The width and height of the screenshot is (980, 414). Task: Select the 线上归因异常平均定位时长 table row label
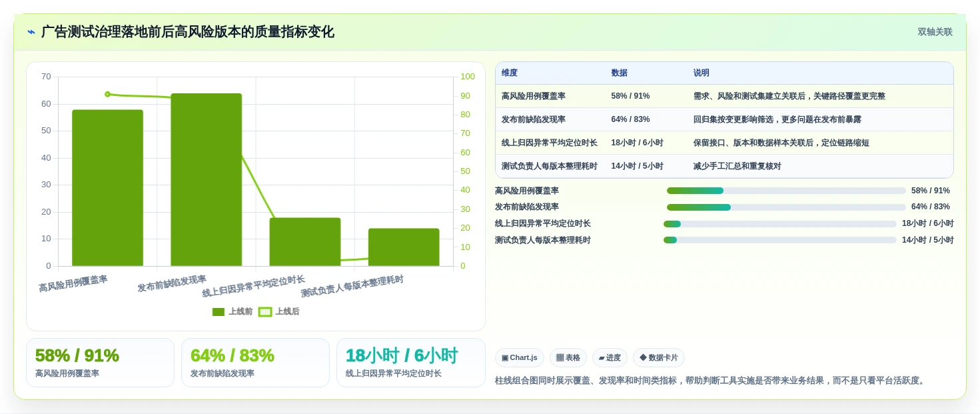tap(550, 143)
